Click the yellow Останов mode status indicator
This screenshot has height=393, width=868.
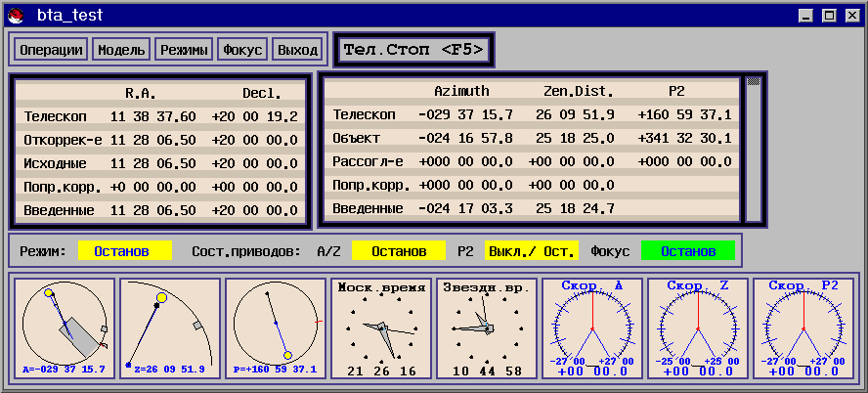click(125, 251)
